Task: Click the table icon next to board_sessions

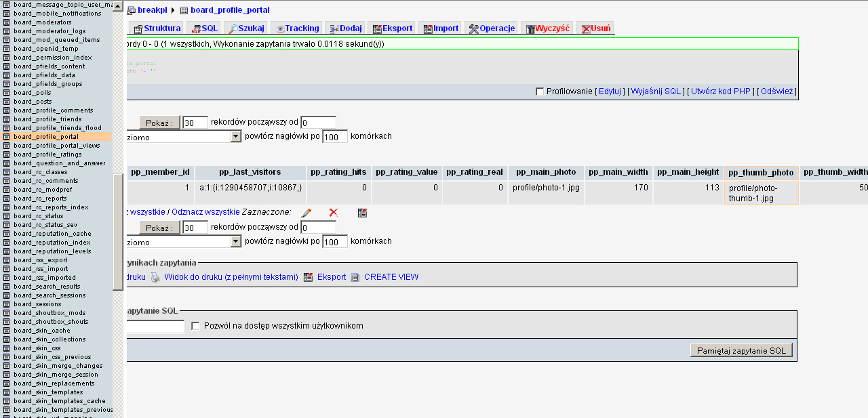Action: (x=7, y=304)
